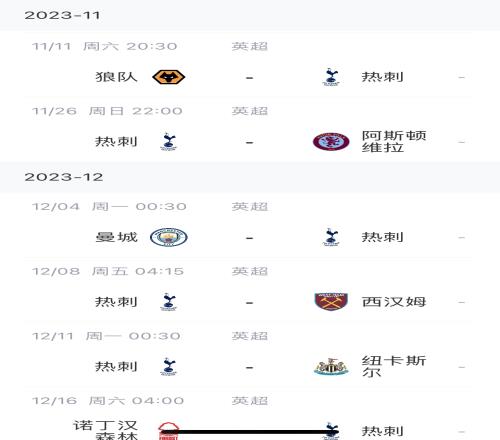
Task: Click the 英超 label on 12/11 match
Action: point(250,336)
